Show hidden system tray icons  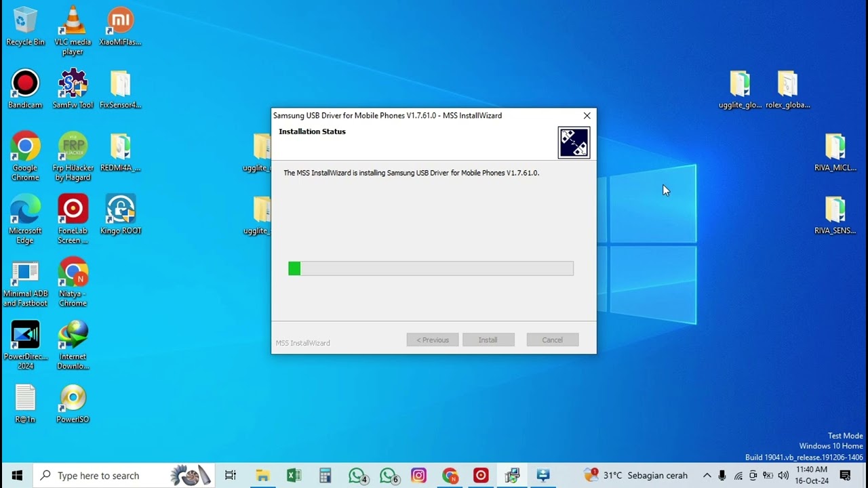coord(707,476)
